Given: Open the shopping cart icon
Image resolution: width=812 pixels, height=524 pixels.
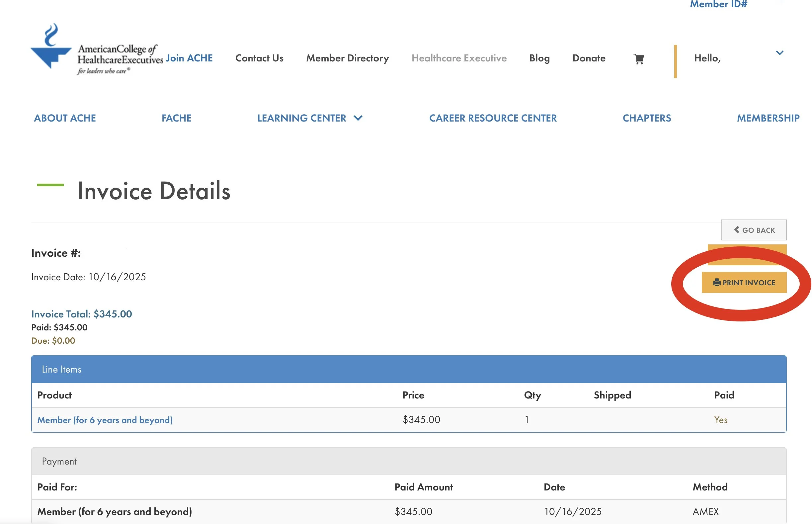Looking at the screenshot, I should point(638,58).
